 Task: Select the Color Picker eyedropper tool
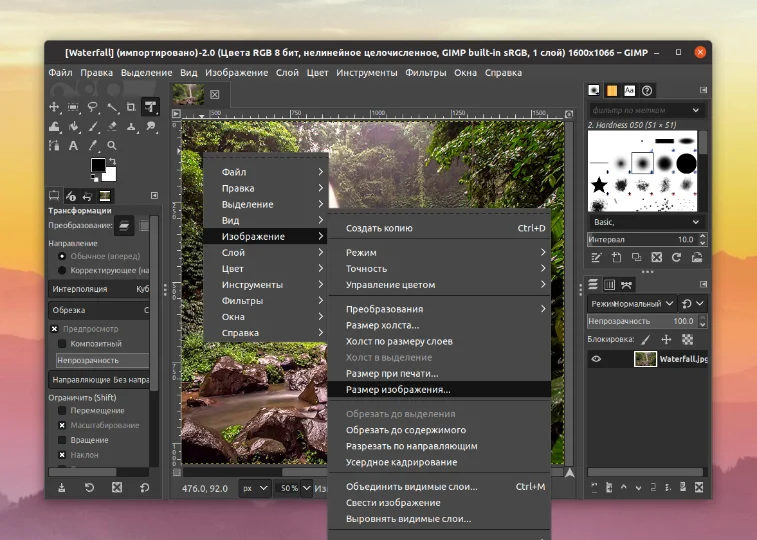92,146
